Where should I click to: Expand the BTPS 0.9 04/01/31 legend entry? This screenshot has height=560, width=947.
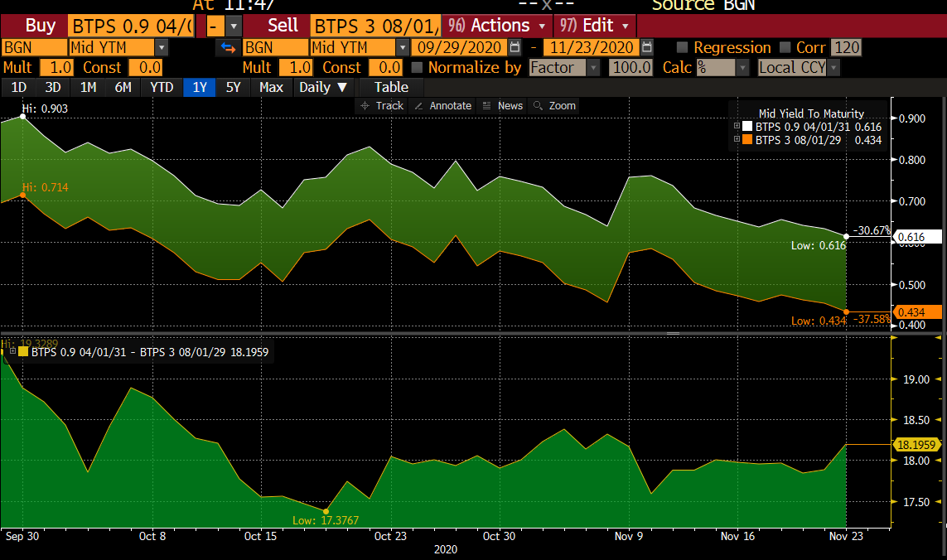pyautogui.click(x=737, y=126)
